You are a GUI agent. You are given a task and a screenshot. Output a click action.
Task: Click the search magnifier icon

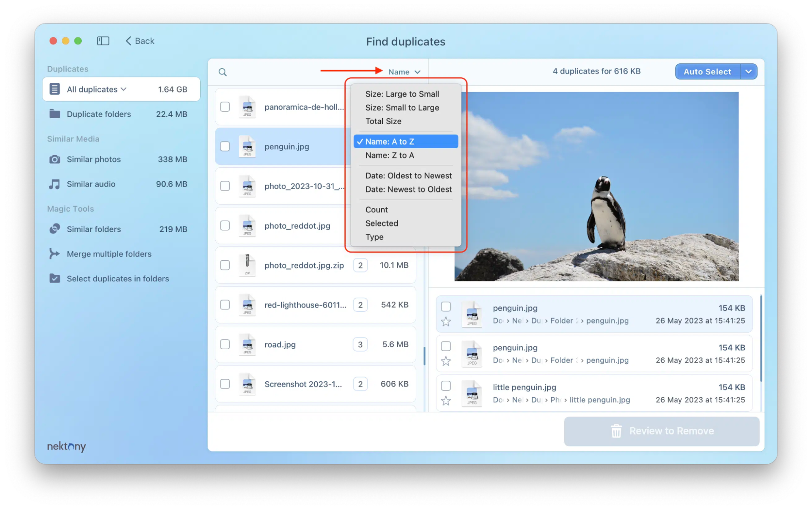[223, 71]
